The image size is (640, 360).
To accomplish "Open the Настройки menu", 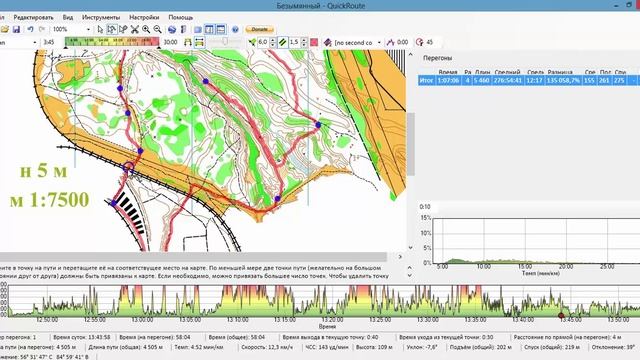I will pos(144,17).
